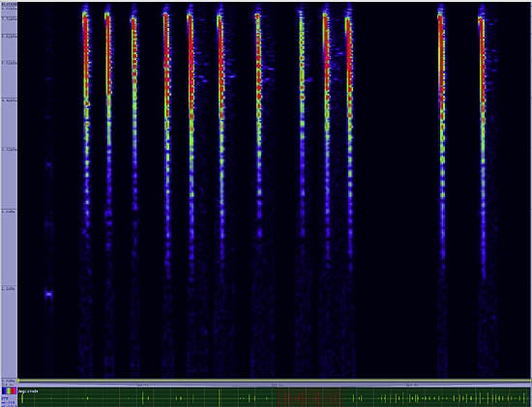Click the tall yellow spike near the middle of waveform overview
The image size is (532, 407).
[x=220, y=397]
